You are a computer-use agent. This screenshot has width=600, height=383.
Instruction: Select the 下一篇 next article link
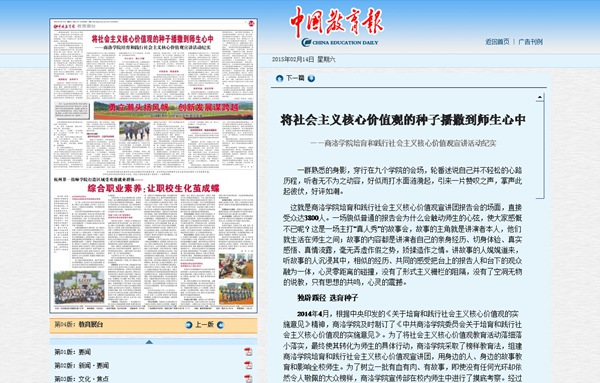[295, 78]
